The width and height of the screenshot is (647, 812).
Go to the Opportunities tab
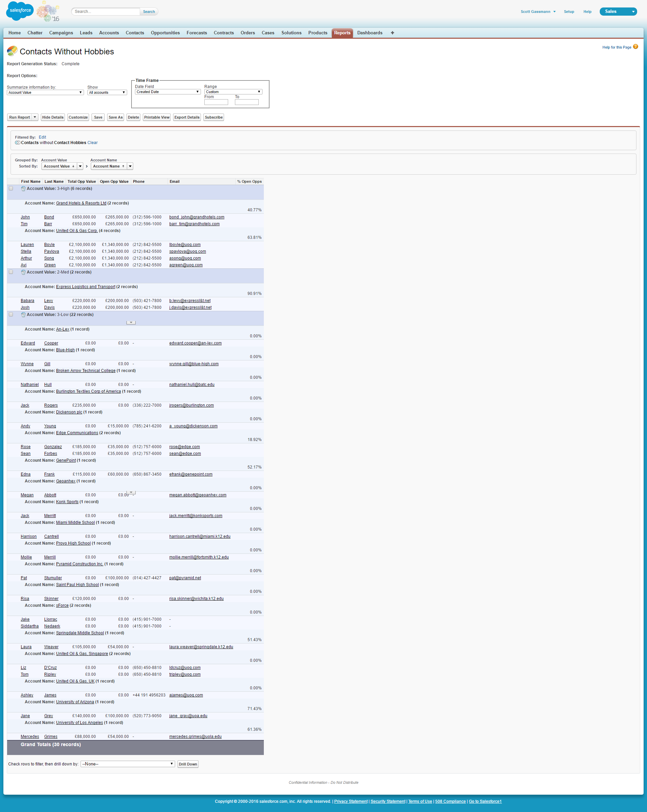(x=166, y=33)
